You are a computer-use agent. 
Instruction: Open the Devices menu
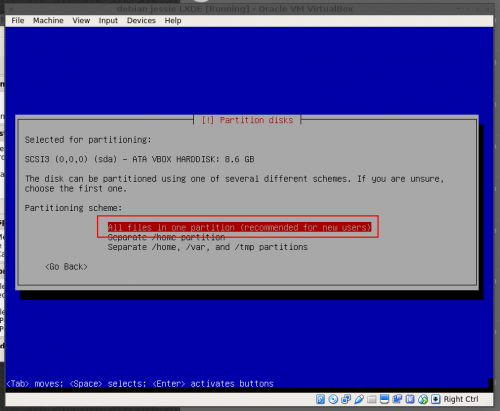click(141, 21)
